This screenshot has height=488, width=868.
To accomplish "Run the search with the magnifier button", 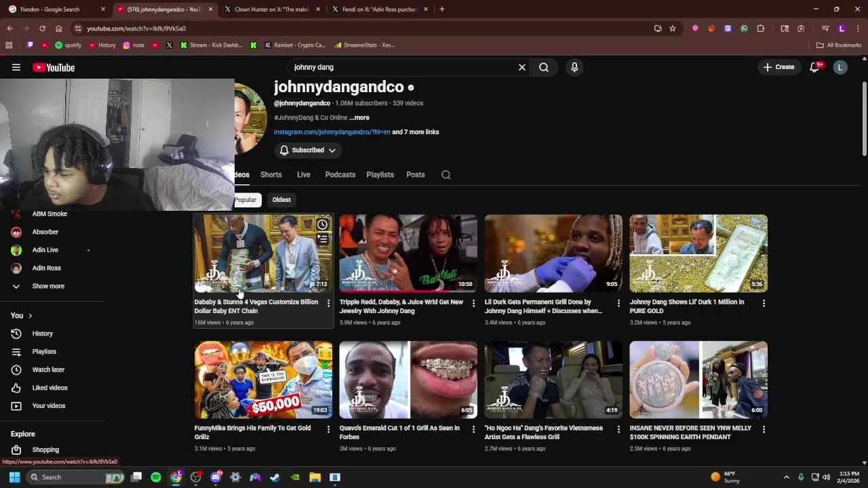I will pyautogui.click(x=544, y=67).
